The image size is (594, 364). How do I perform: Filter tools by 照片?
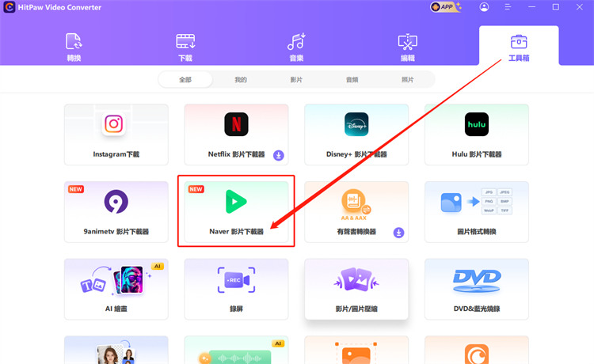point(408,79)
